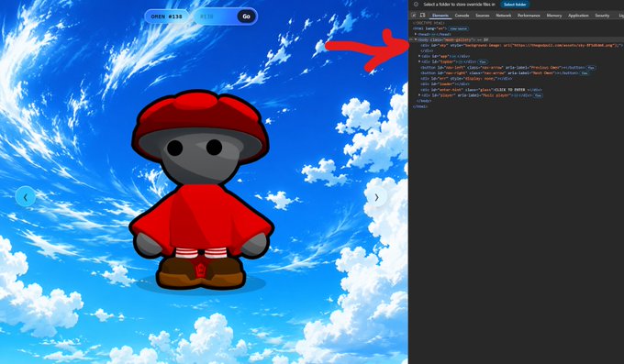
Task: Open the Network tab
Action: 504,16
